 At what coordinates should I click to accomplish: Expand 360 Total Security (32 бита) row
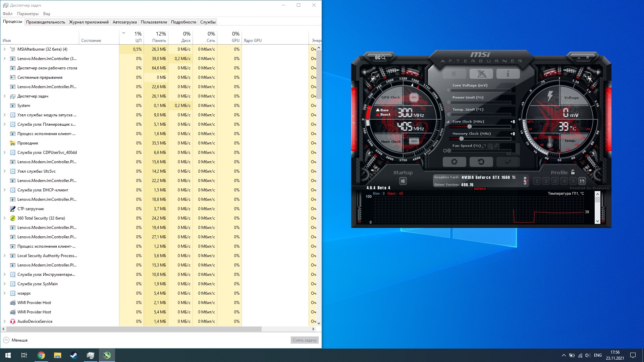5,218
